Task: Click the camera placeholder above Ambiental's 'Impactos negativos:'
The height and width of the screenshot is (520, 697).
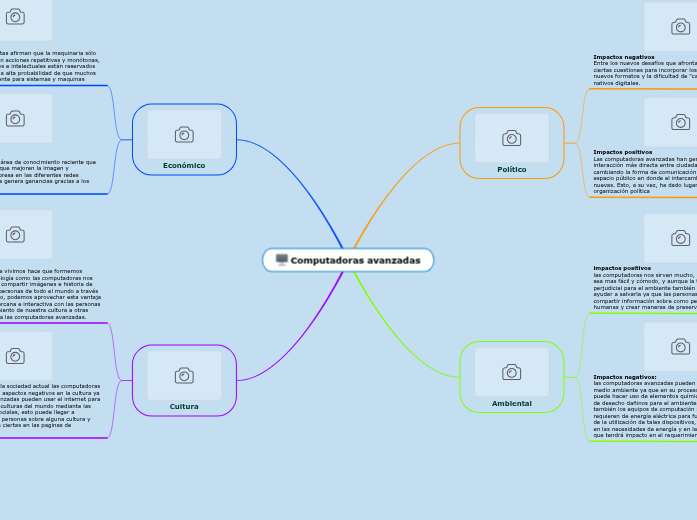Action: pyautogui.click(x=680, y=348)
